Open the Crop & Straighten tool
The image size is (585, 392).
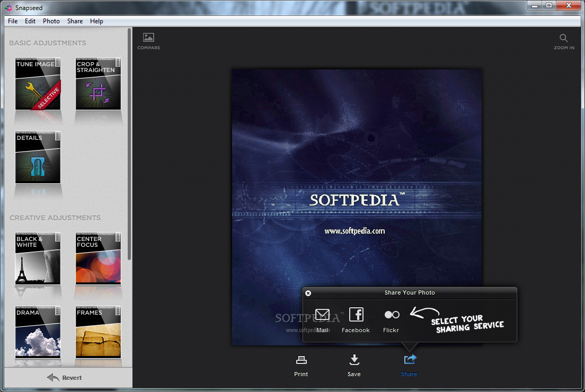(98, 84)
